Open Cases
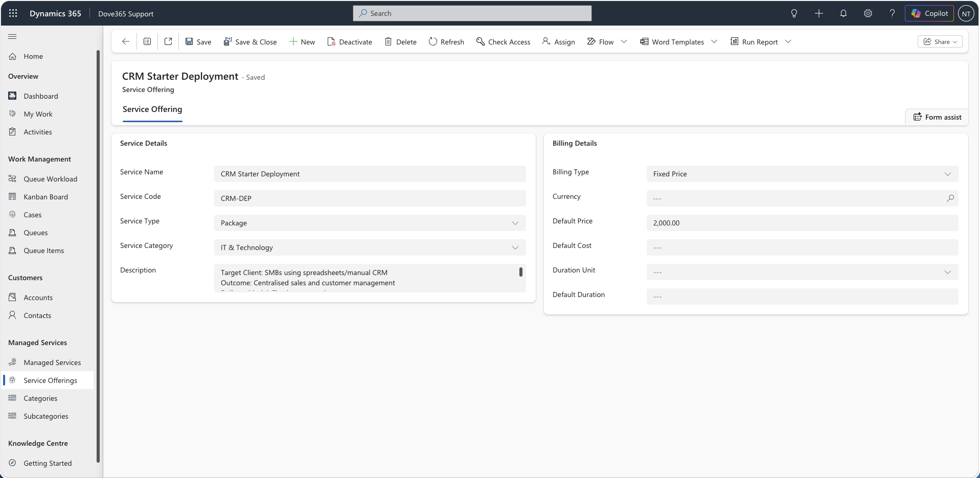This screenshot has height=478, width=980. coord(47,215)
